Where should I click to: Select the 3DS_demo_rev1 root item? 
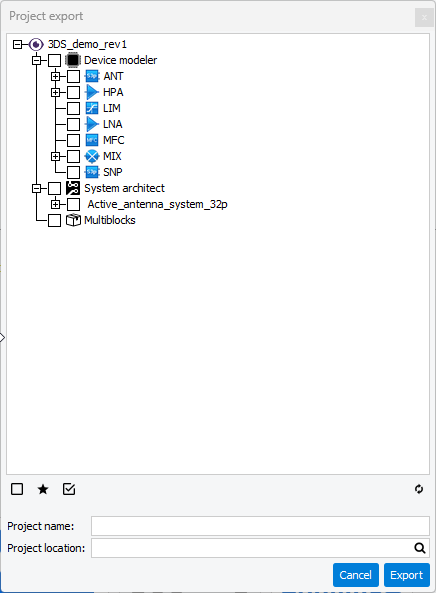[x=87, y=44]
